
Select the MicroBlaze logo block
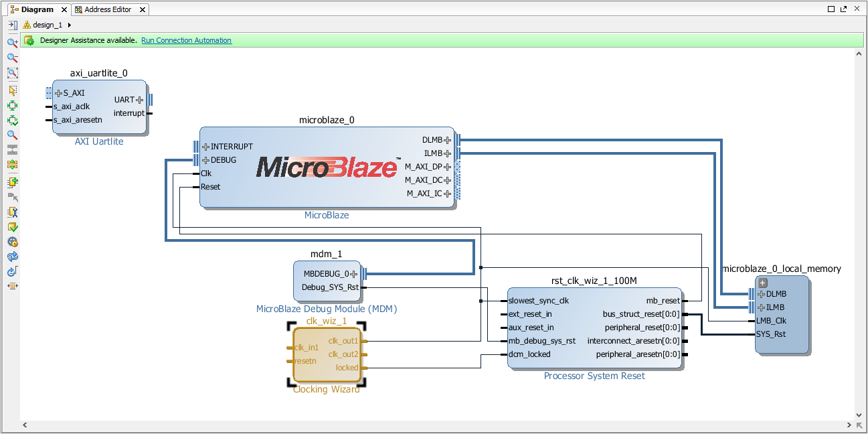(327, 167)
